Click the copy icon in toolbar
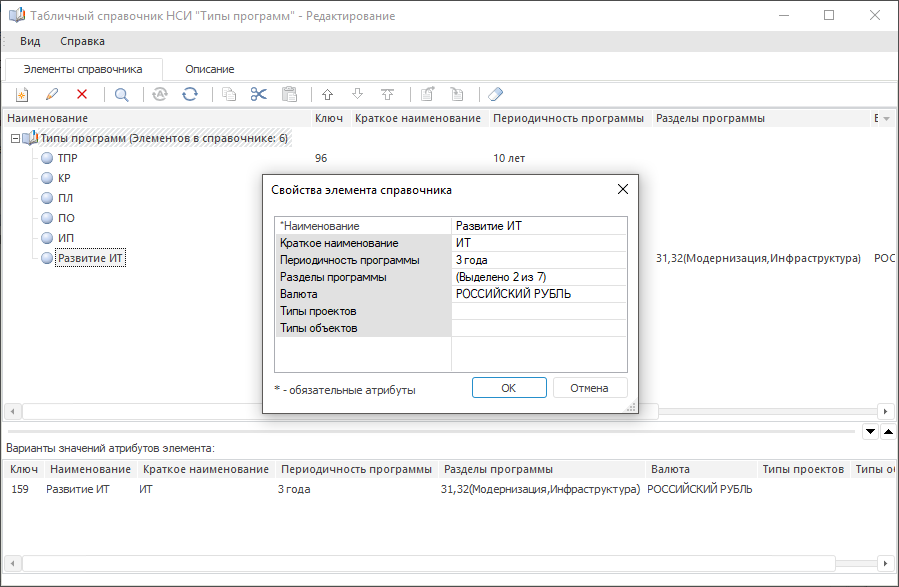Screen dimensions: 899x587 click(229, 94)
